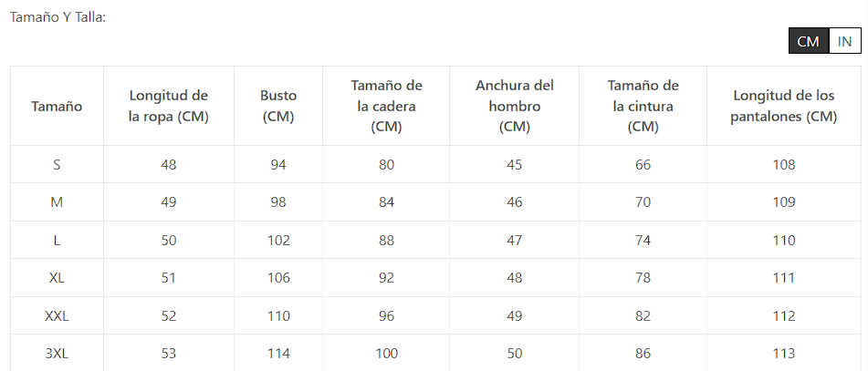Click pants length value 113 for 3XL
This screenshot has height=371, width=868.
[x=784, y=354]
